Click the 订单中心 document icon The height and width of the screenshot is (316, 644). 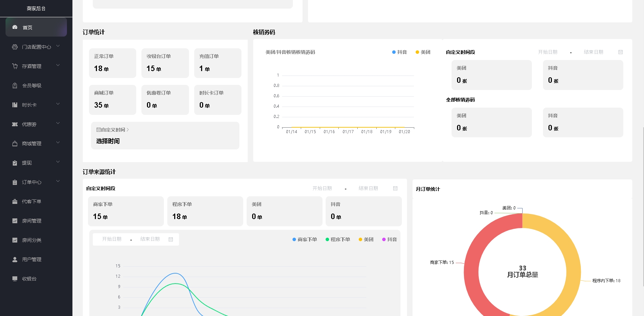click(x=15, y=182)
